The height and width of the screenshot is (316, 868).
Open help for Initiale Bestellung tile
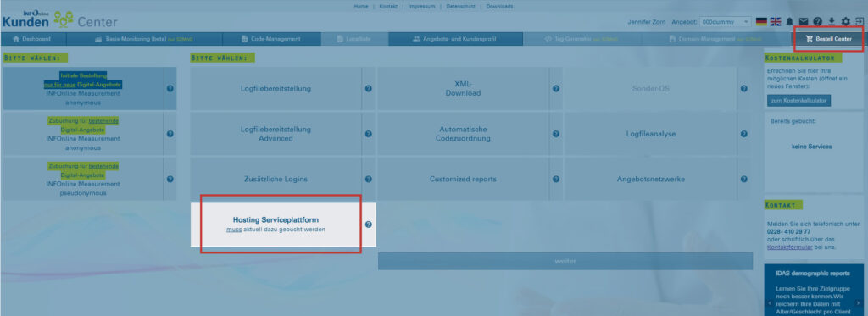[x=170, y=89]
